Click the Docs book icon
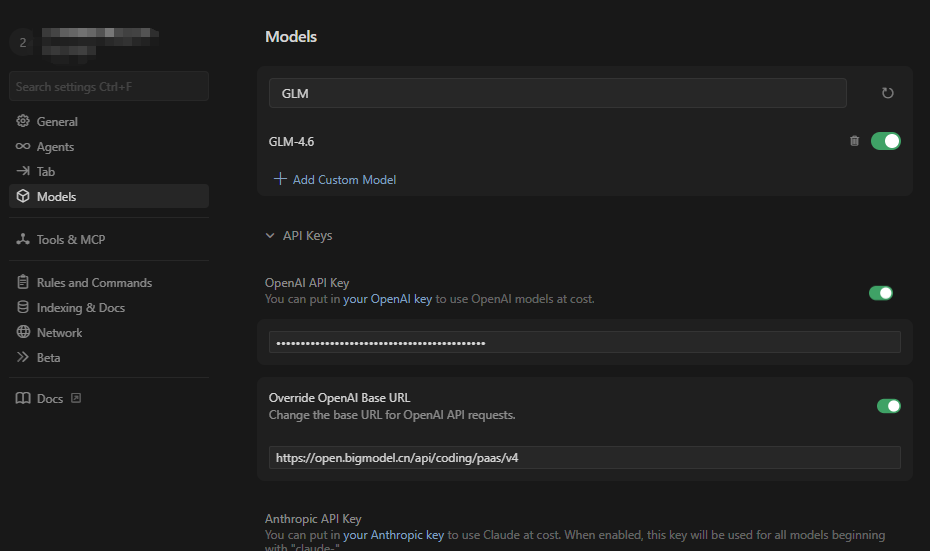 [23, 398]
